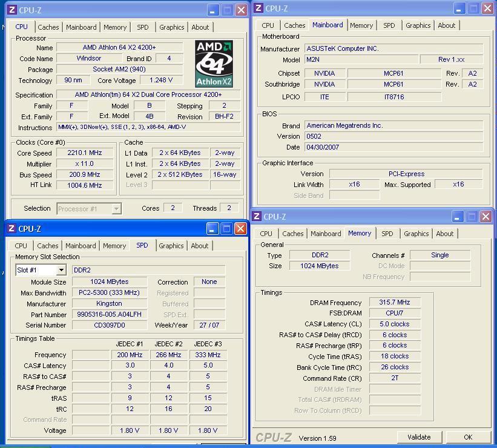Screen dimensions: 497x448
Task: Click the Level 2 cache size 2 x 512 KBytes
Action: point(180,174)
